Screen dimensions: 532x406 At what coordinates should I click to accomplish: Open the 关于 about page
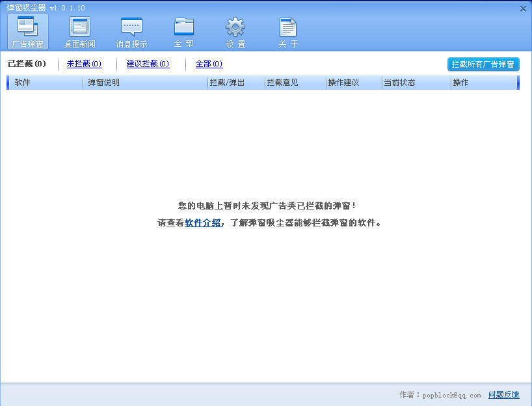coord(288,32)
